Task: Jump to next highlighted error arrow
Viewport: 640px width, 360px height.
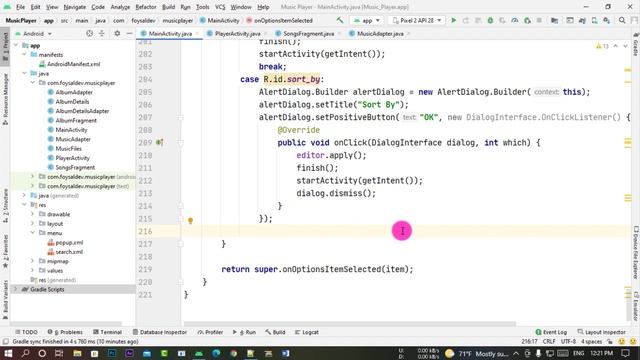Action: click(625, 46)
